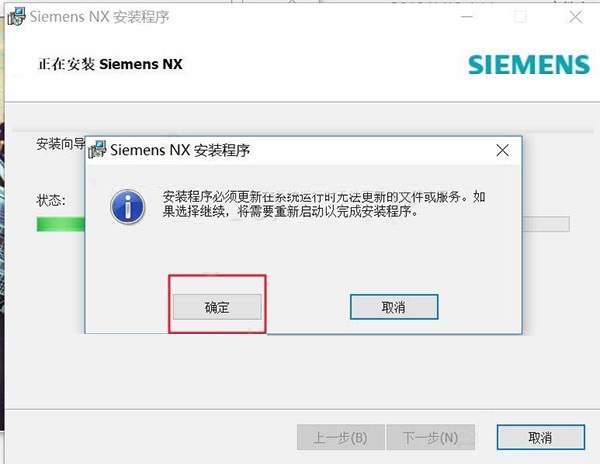Click the 状态: label

pyautogui.click(x=51, y=200)
